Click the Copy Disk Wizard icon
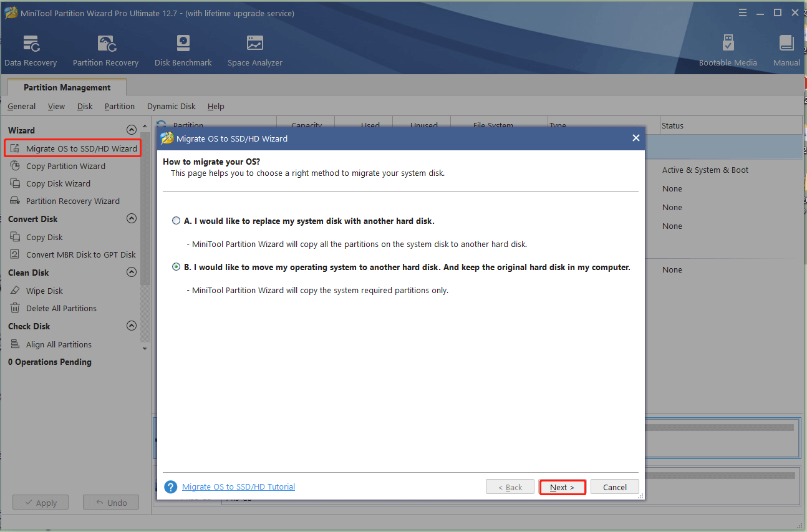The width and height of the screenshot is (807, 532). 15,183
